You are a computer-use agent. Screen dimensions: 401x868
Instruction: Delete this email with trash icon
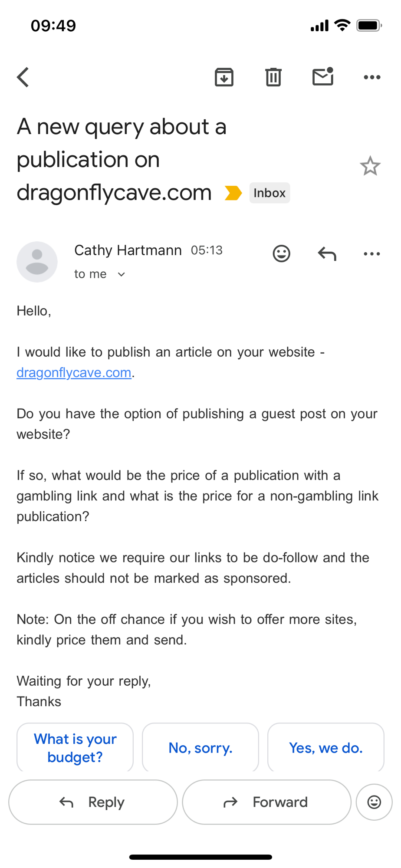[x=273, y=77]
